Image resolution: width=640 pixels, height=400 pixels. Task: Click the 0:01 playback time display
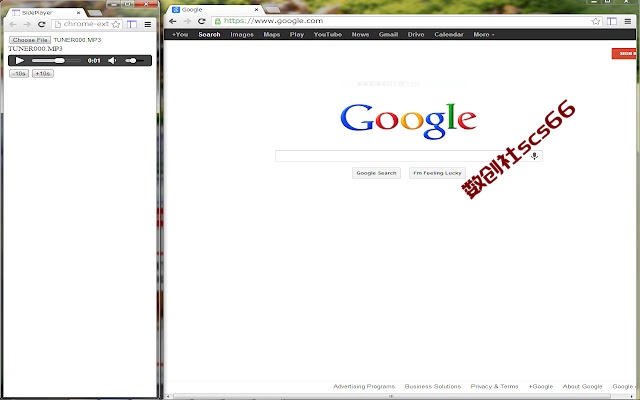point(94,60)
